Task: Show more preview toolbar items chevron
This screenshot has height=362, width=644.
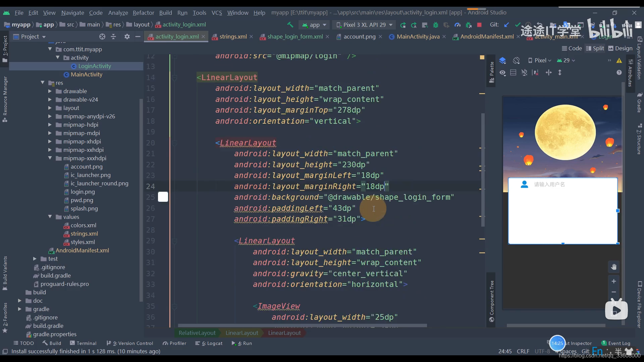Action: pyautogui.click(x=609, y=61)
